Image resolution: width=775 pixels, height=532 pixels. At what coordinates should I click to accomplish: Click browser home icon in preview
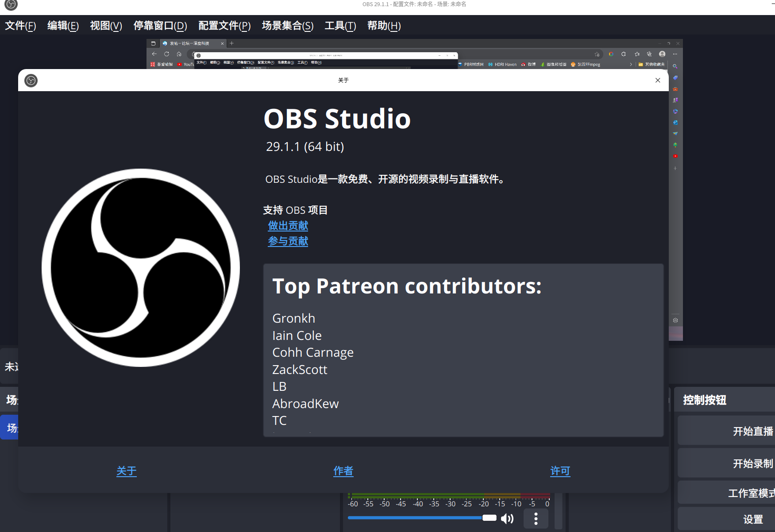coord(179,54)
